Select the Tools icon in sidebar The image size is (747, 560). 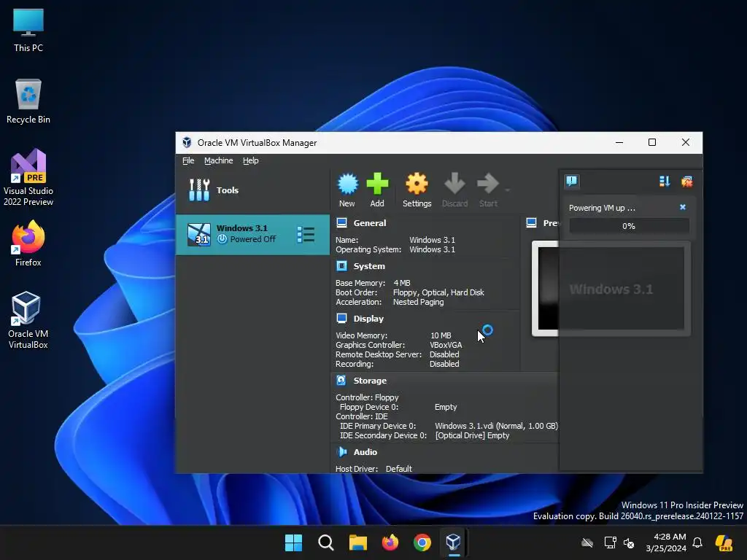tap(199, 190)
